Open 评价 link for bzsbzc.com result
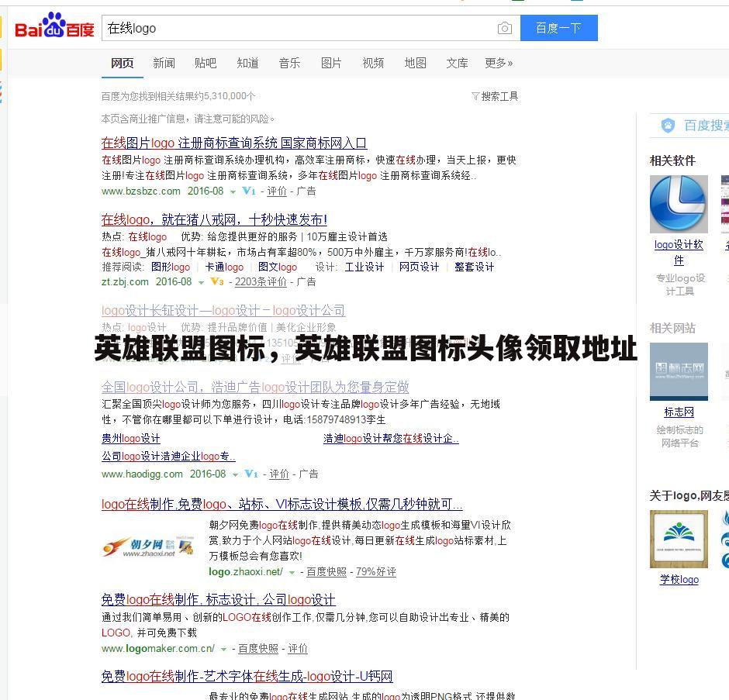The image size is (729, 700). pyautogui.click(x=277, y=191)
